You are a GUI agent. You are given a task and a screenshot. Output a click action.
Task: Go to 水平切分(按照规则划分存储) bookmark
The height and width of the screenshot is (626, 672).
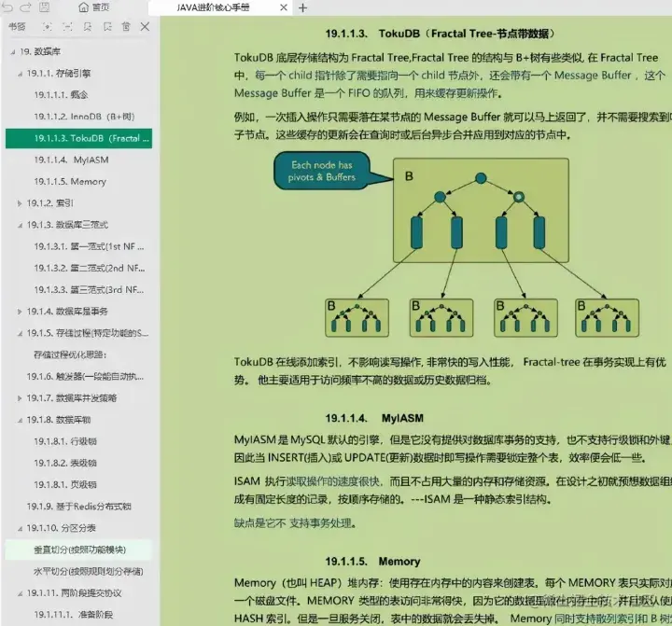point(89,572)
